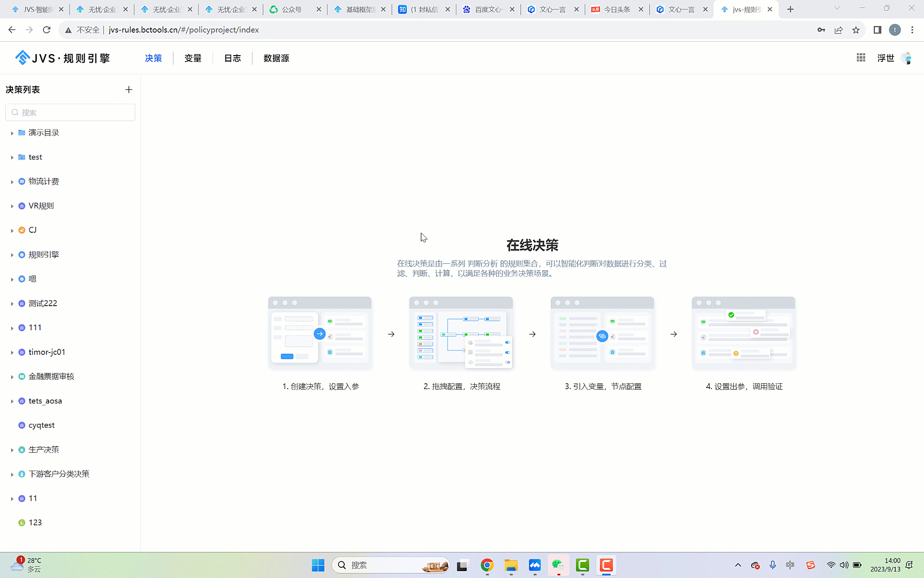The height and width of the screenshot is (578, 924).
Task: Click the Windows Start button
Action: tap(318, 565)
